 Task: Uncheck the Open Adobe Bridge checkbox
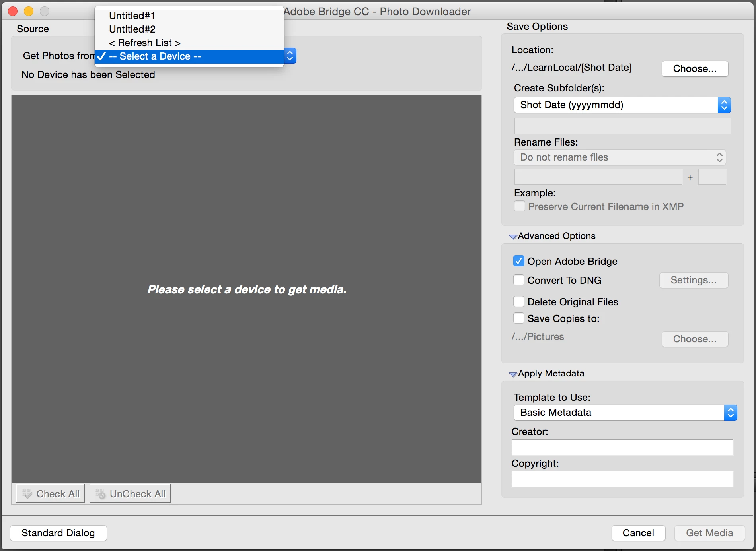point(519,261)
